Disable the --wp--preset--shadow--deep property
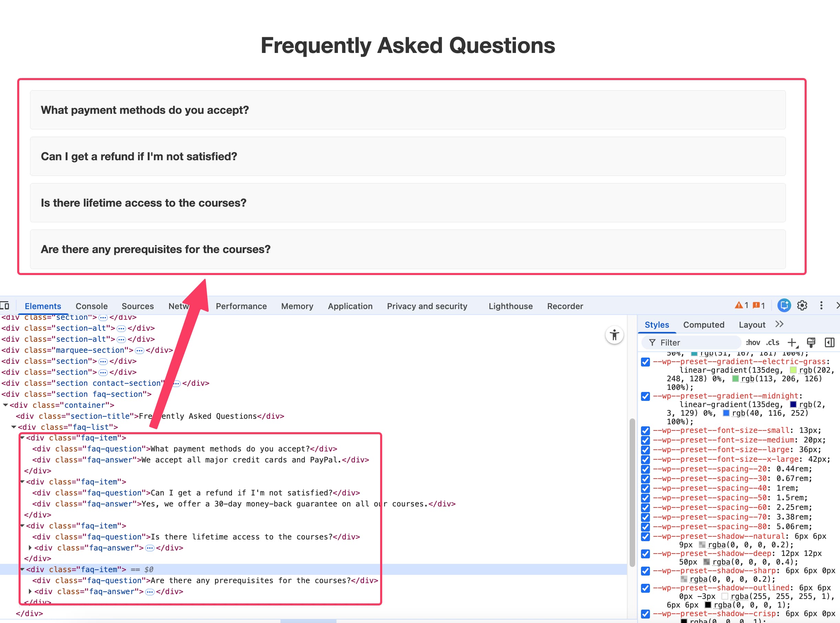 click(645, 554)
